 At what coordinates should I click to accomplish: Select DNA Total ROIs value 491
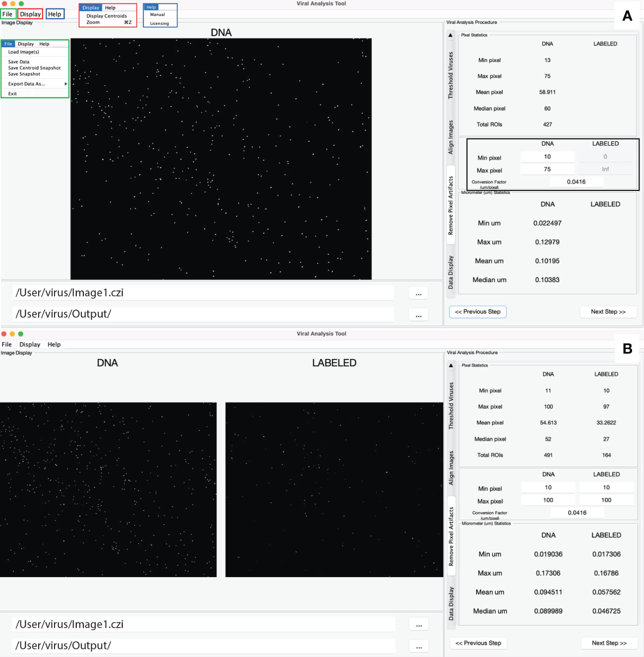[x=548, y=455]
